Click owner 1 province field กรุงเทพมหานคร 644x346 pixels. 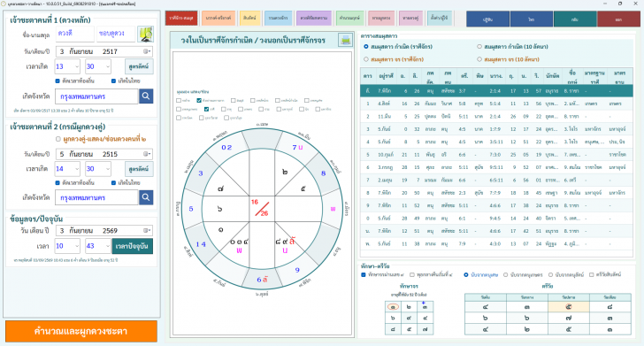(x=96, y=96)
